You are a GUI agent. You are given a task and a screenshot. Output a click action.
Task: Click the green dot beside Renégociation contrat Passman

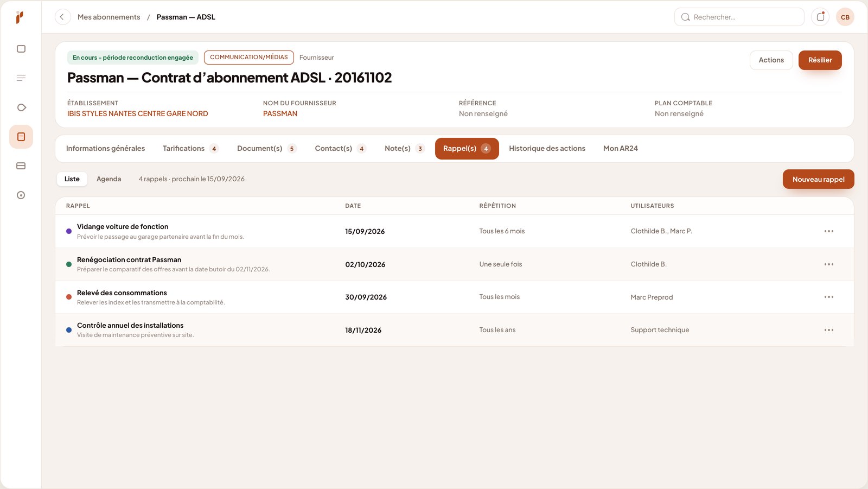[69, 264]
